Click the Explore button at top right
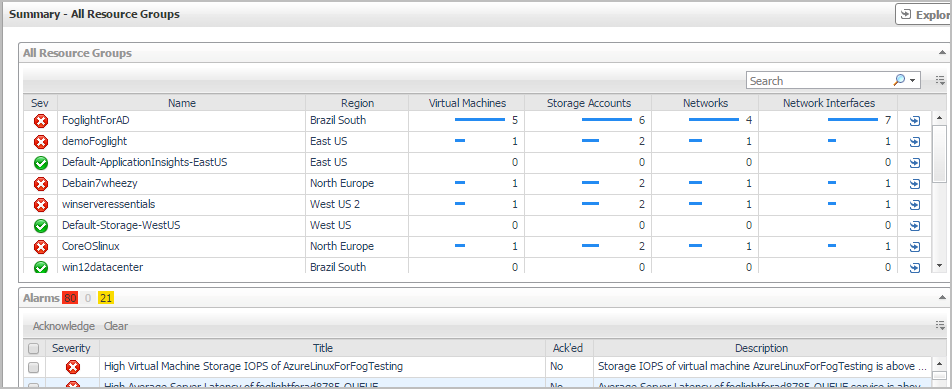Viewport: 952px width, 389px height. pos(923,15)
